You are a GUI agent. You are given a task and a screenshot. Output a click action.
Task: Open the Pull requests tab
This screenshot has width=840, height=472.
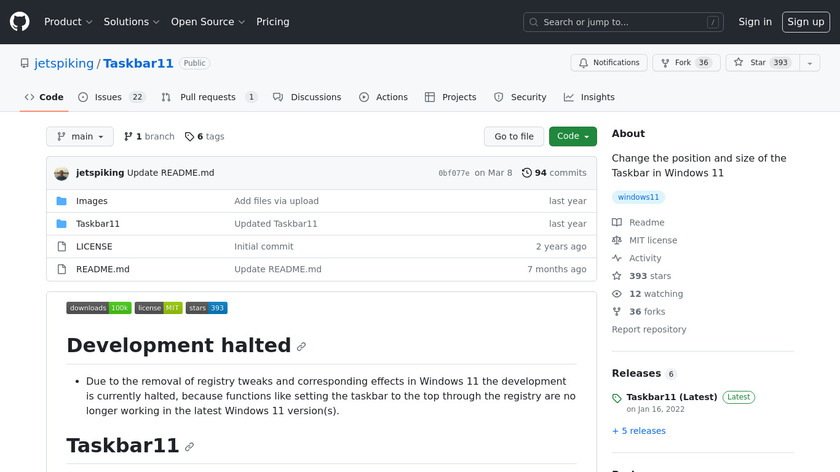[210, 98]
